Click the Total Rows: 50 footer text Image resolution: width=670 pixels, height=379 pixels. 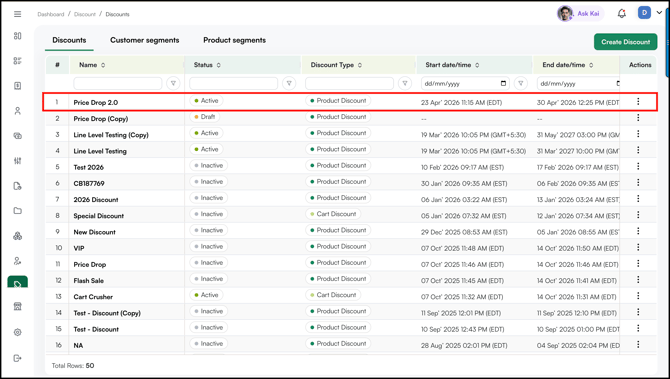point(73,366)
